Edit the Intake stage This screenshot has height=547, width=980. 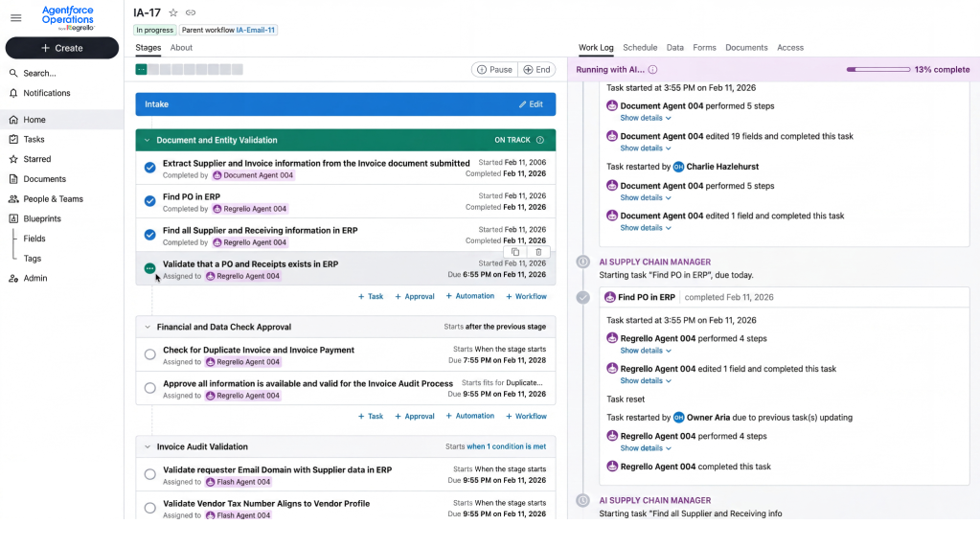pos(532,104)
